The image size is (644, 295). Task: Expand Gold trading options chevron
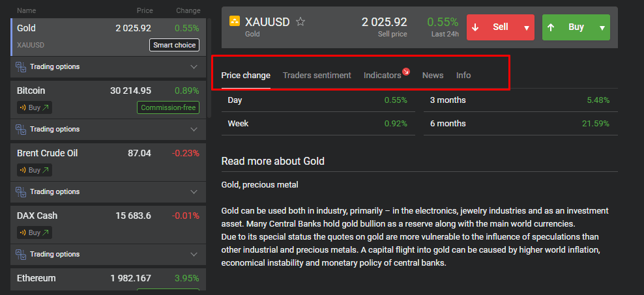(194, 67)
